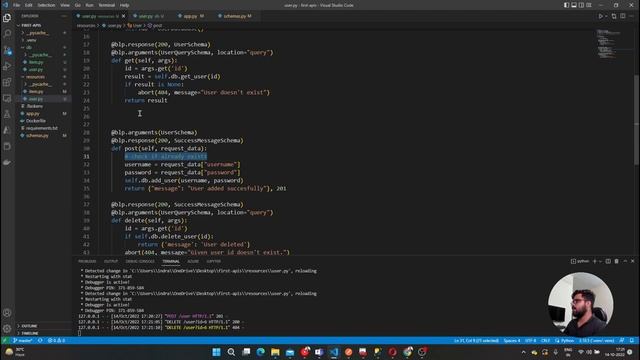Open the Remote Explorer view
The image size is (640, 360).
pyautogui.click(x=7, y=98)
